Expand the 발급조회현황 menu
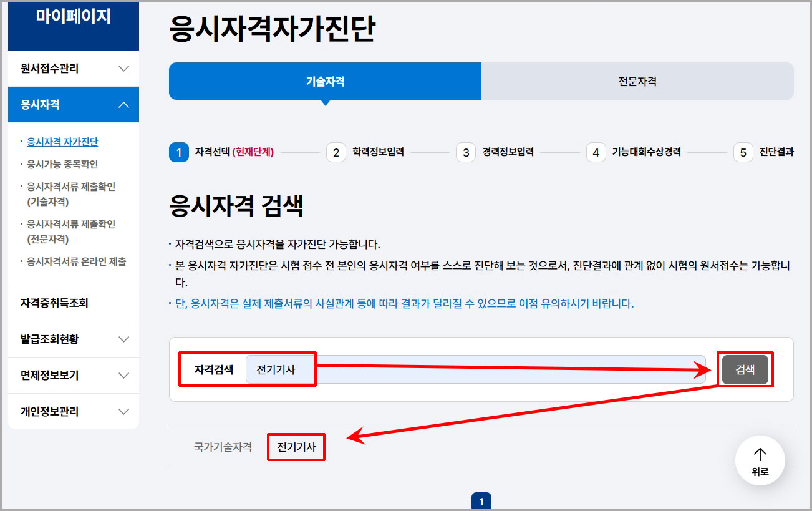Screen dimensions: 812x511 (73, 339)
